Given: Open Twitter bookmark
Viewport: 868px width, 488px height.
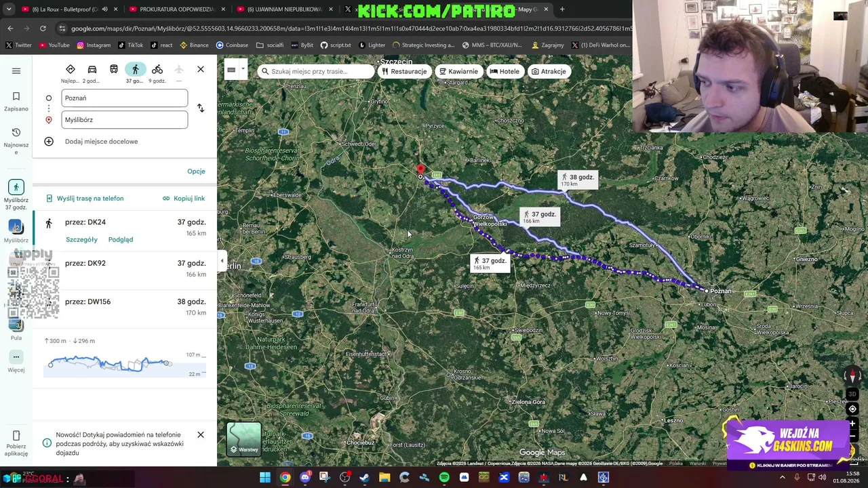Looking at the screenshot, I should [x=18, y=45].
